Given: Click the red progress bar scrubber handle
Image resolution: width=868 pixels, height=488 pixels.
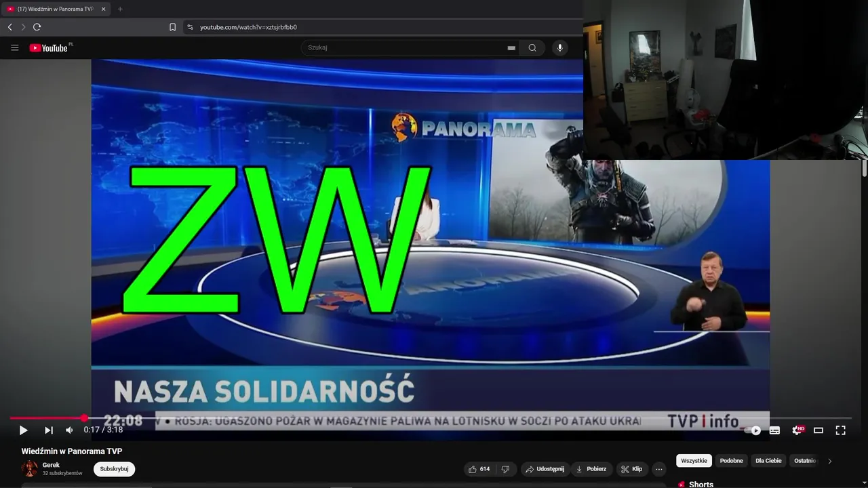Looking at the screenshot, I should 84,418.
